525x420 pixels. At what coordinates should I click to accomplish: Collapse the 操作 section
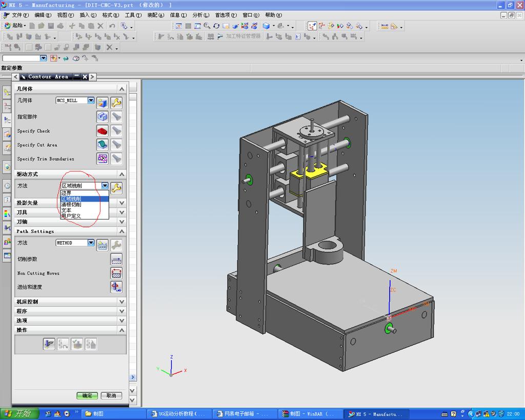(x=122, y=330)
